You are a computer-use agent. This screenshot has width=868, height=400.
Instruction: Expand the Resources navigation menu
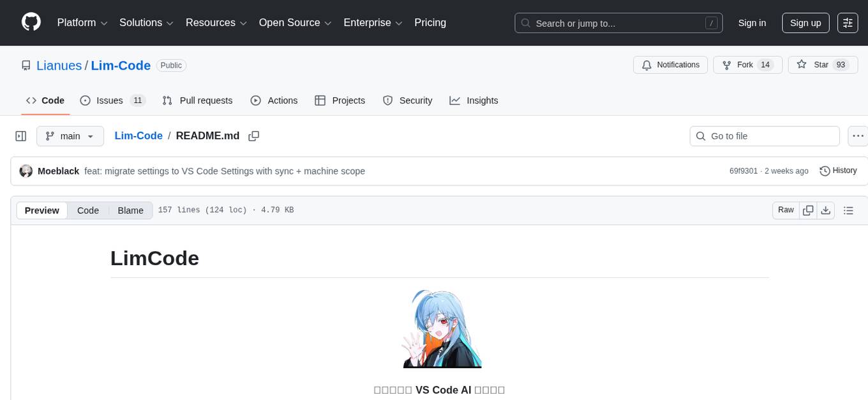[216, 22]
